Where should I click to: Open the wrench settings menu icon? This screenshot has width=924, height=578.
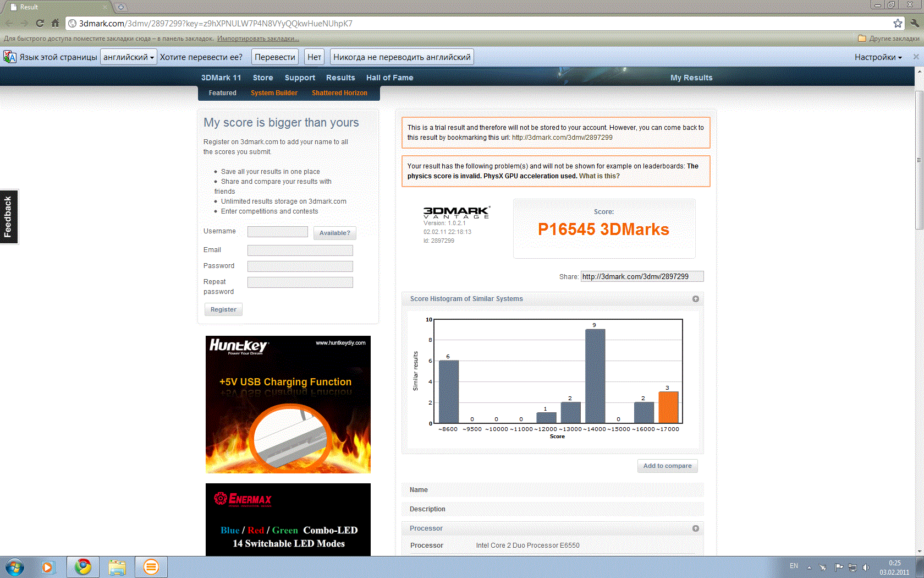915,23
